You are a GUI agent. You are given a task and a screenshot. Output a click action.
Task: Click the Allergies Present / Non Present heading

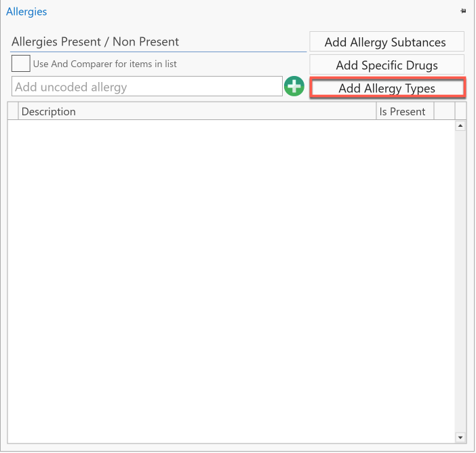(x=95, y=41)
